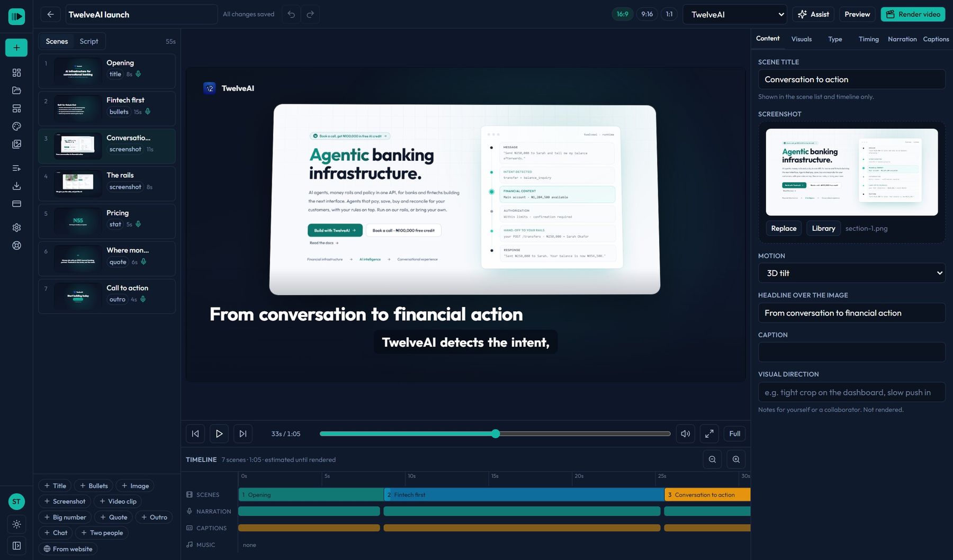This screenshot has width=953, height=560.
Task: Redo the last change
Action: tap(310, 14)
